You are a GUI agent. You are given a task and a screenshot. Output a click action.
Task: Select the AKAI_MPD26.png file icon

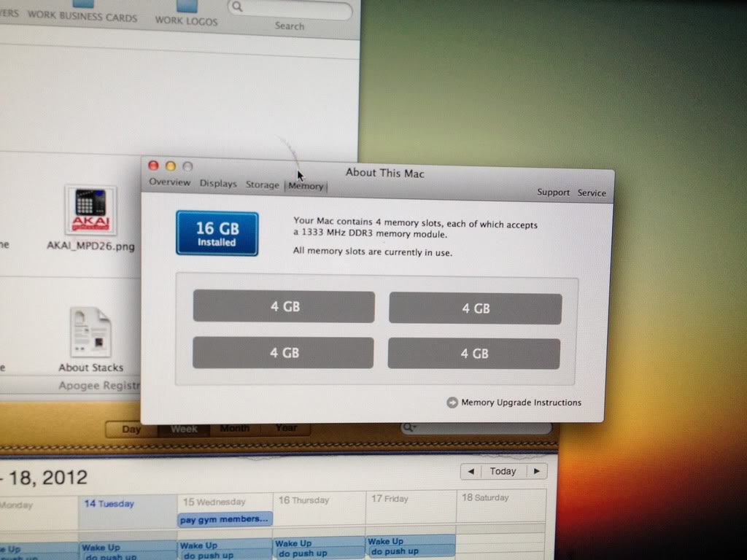coord(90,211)
